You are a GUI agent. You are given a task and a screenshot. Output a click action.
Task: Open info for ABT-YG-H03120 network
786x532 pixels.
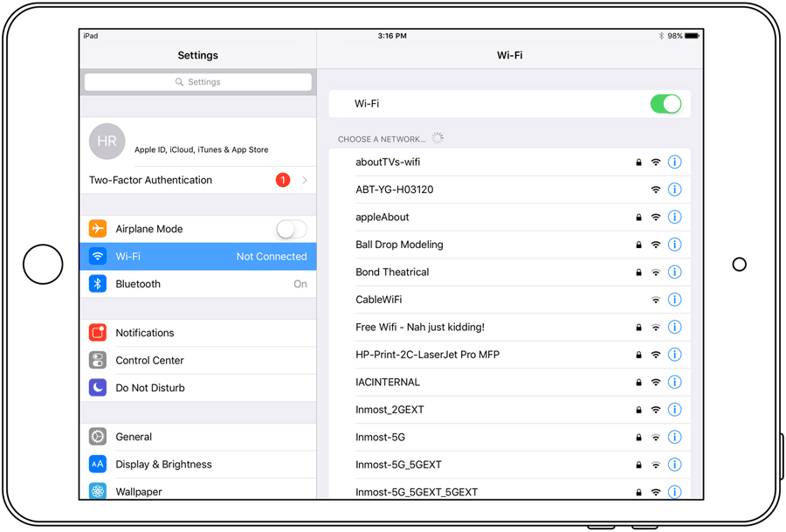click(674, 190)
